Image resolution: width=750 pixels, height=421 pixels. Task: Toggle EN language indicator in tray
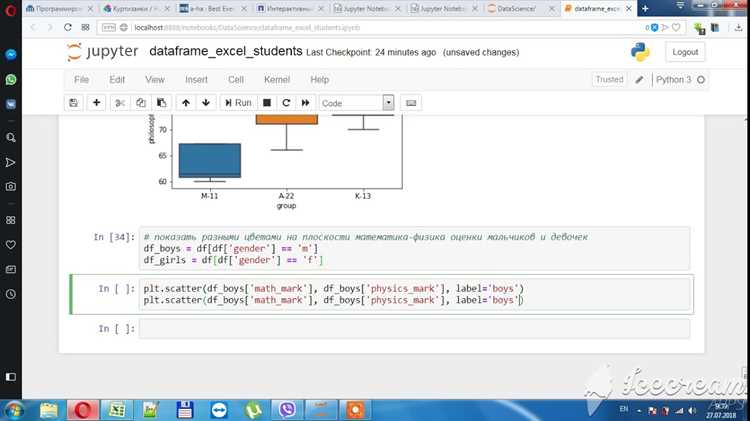[x=624, y=409]
